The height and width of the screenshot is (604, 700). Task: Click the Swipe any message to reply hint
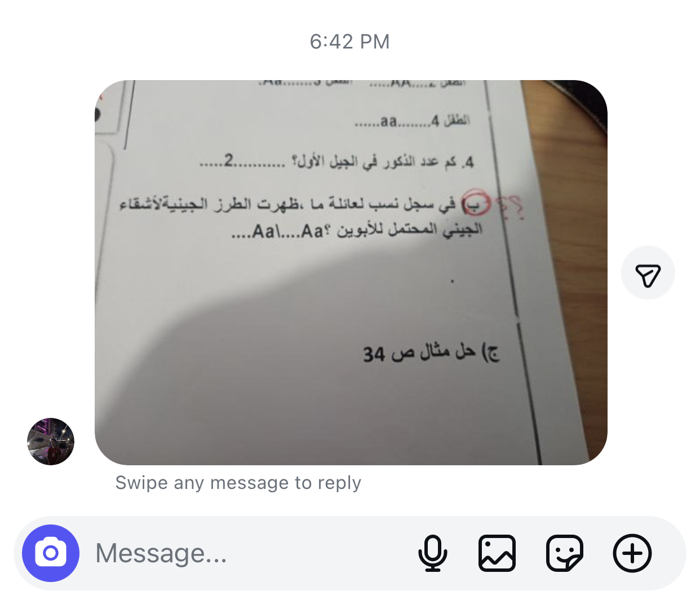point(238,483)
